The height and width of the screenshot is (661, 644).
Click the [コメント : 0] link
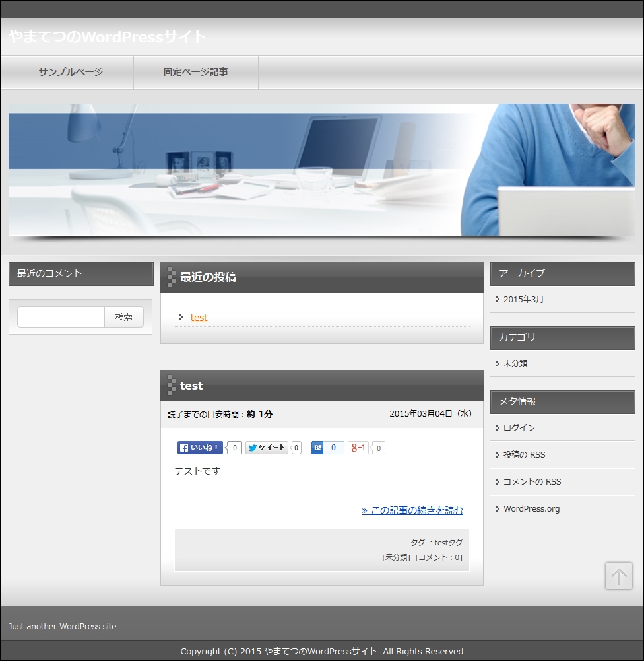pyautogui.click(x=439, y=557)
